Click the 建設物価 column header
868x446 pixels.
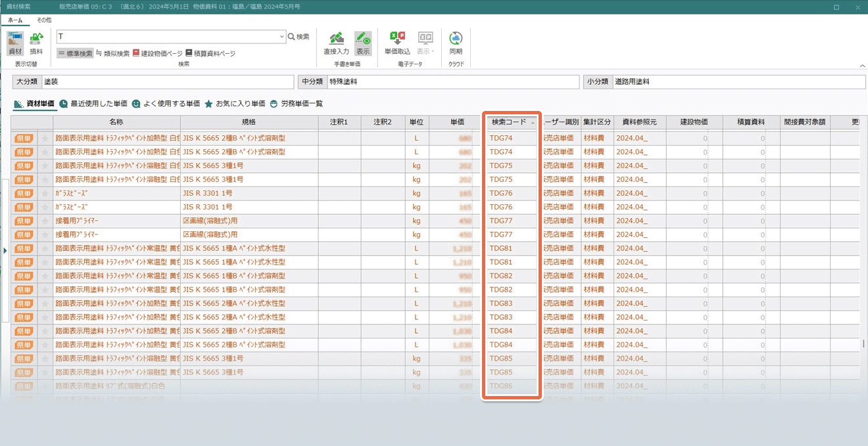694,122
